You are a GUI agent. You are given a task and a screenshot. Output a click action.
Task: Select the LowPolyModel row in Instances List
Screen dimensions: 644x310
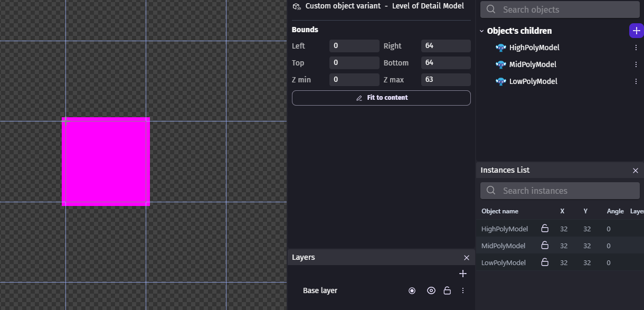pos(504,262)
